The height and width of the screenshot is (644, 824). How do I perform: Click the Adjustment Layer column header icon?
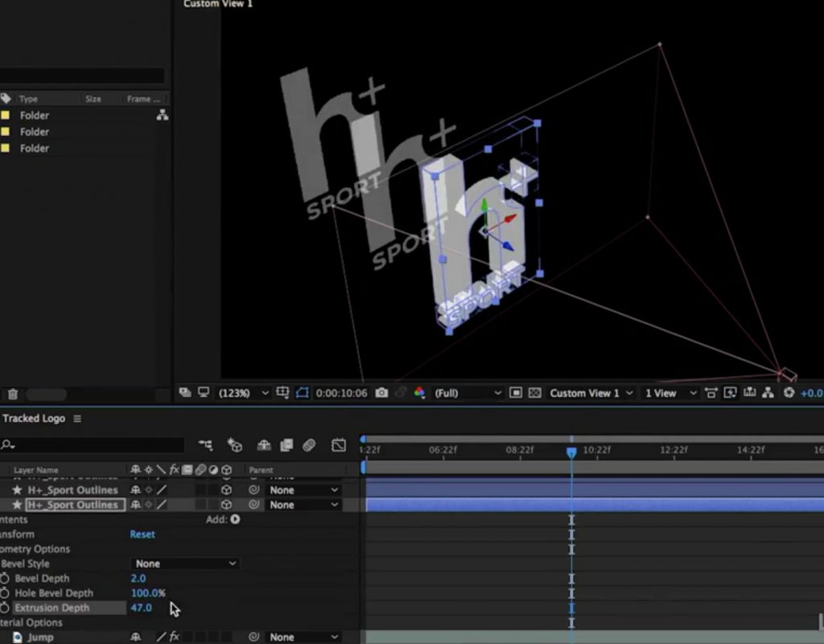click(212, 469)
